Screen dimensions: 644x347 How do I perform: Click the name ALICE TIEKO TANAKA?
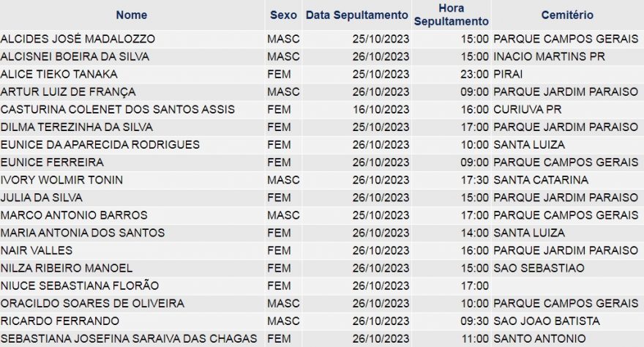point(59,75)
